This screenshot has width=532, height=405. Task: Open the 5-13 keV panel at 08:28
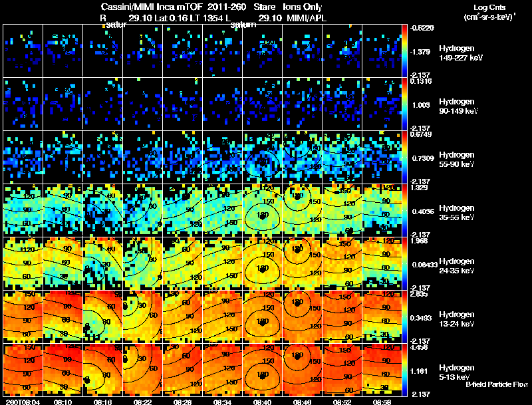click(182, 370)
